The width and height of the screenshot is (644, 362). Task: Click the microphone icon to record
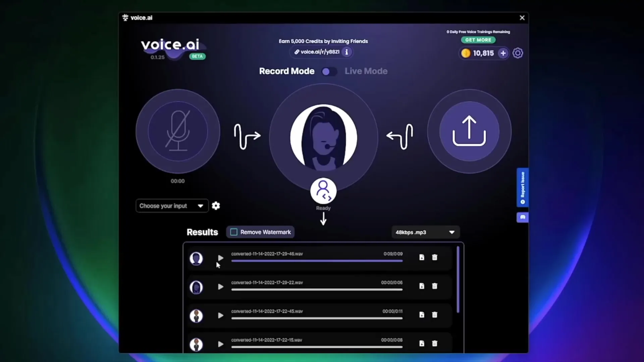pyautogui.click(x=178, y=130)
